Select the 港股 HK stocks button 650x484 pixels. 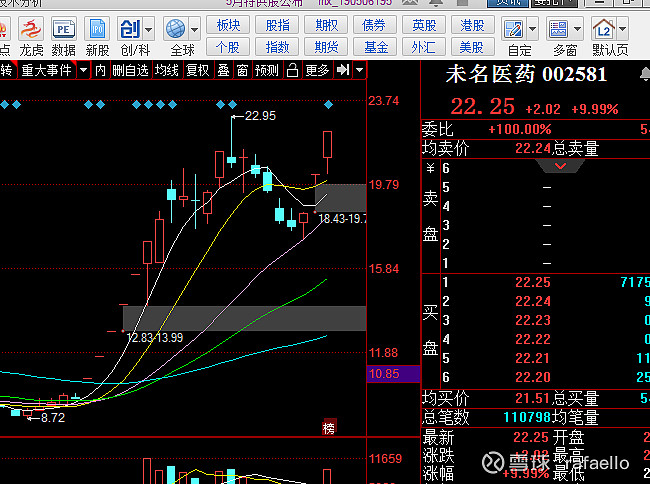pos(473,25)
